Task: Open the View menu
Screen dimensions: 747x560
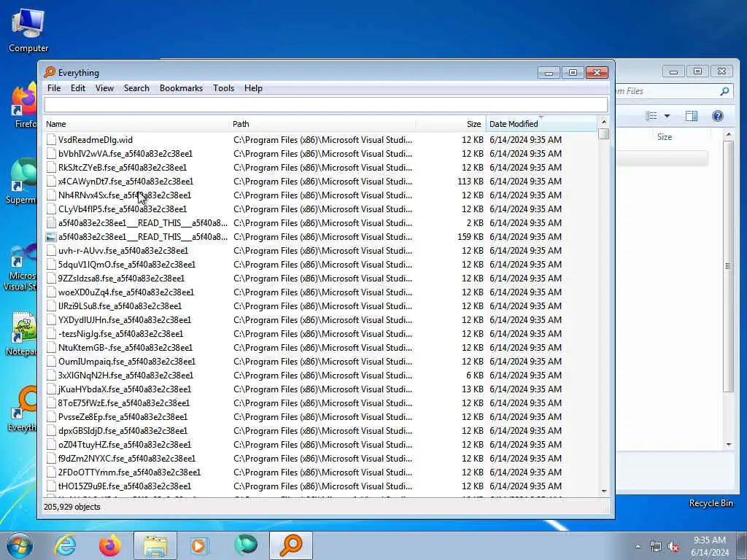Action: click(104, 88)
